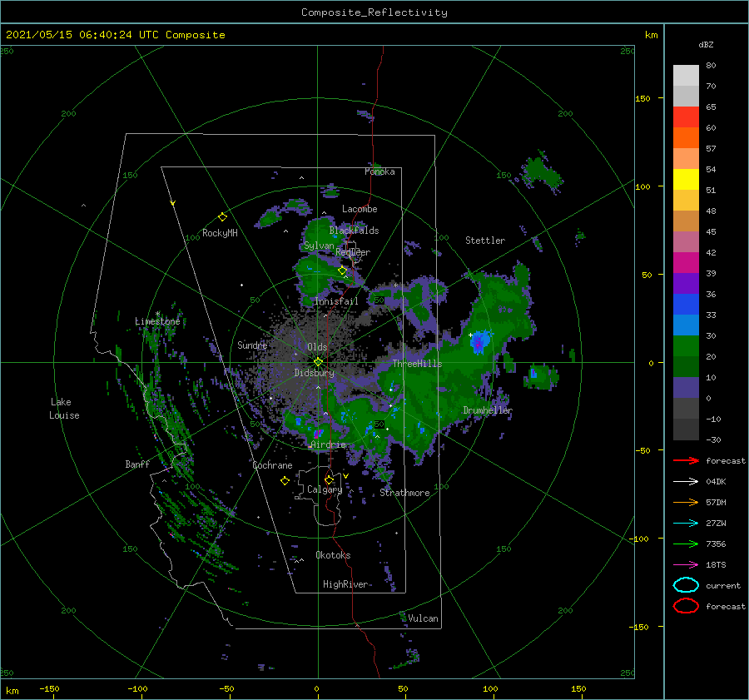Click the yellow diamond marker inside Calgary
Image resolution: width=749 pixels, height=700 pixels.
pyautogui.click(x=329, y=479)
